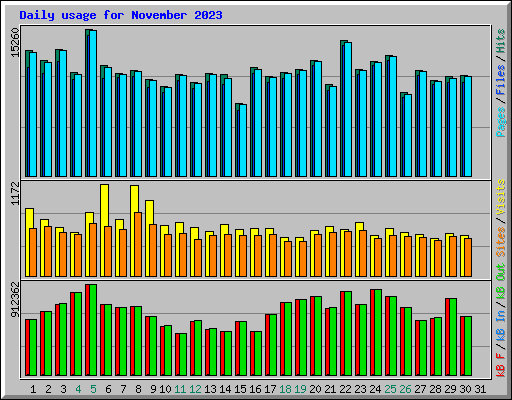This screenshot has width=512, height=400.
Task: Click the green kB bar for day 24
Action: coord(378,332)
